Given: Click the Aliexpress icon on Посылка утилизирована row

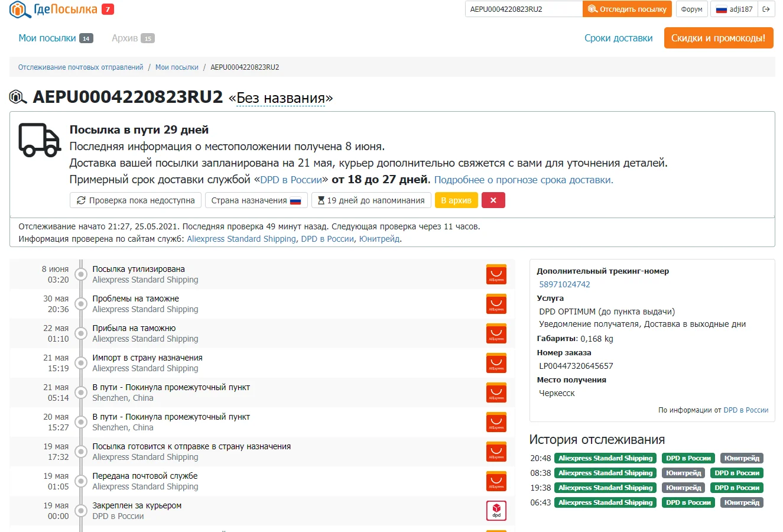Looking at the screenshot, I should click(496, 274).
